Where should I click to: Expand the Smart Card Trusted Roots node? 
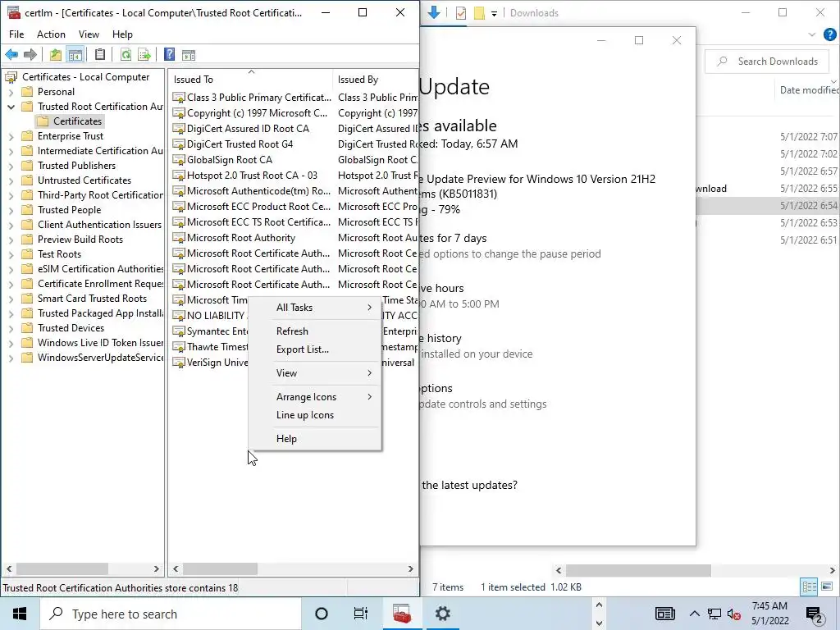[11, 299]
